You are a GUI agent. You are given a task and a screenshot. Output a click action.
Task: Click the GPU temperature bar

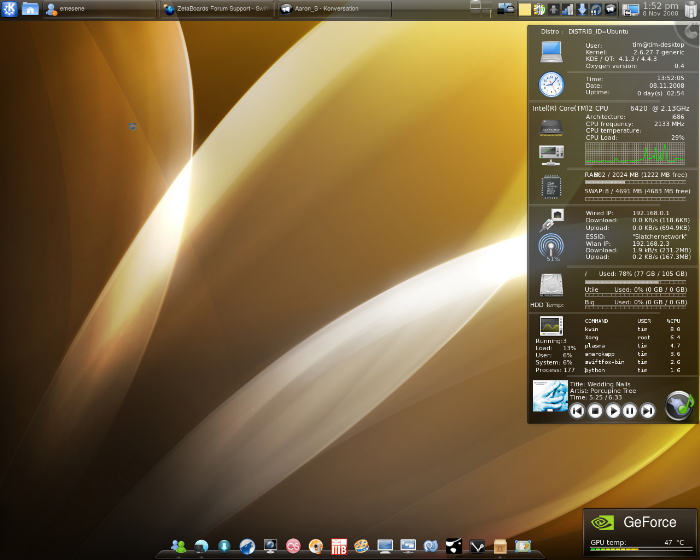pyautogui.click(x=618, y=551)
